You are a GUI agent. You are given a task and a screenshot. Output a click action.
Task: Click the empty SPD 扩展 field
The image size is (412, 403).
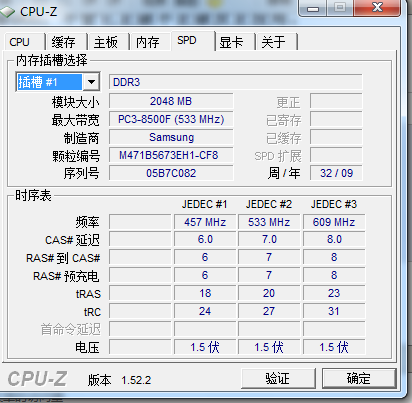(336, 155)
